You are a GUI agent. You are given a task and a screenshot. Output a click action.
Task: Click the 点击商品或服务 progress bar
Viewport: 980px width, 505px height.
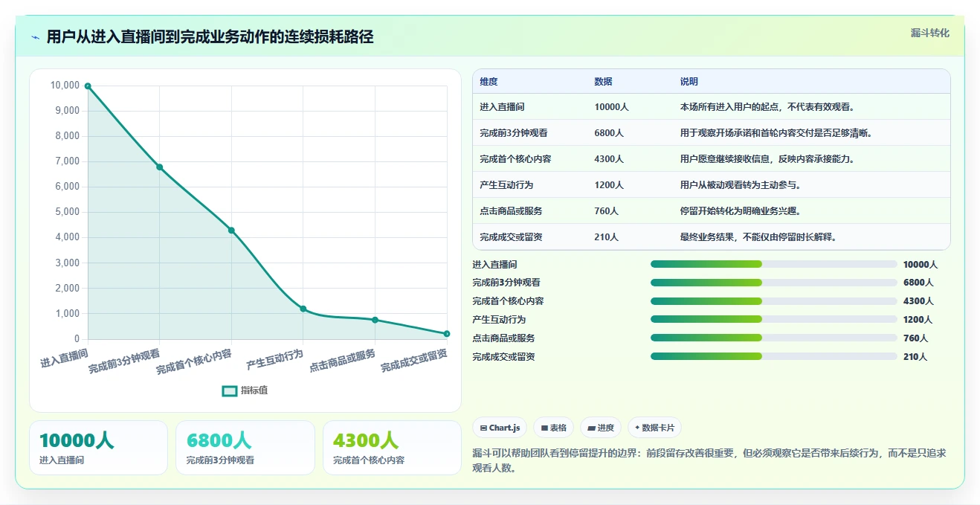[x=774, y=338]
